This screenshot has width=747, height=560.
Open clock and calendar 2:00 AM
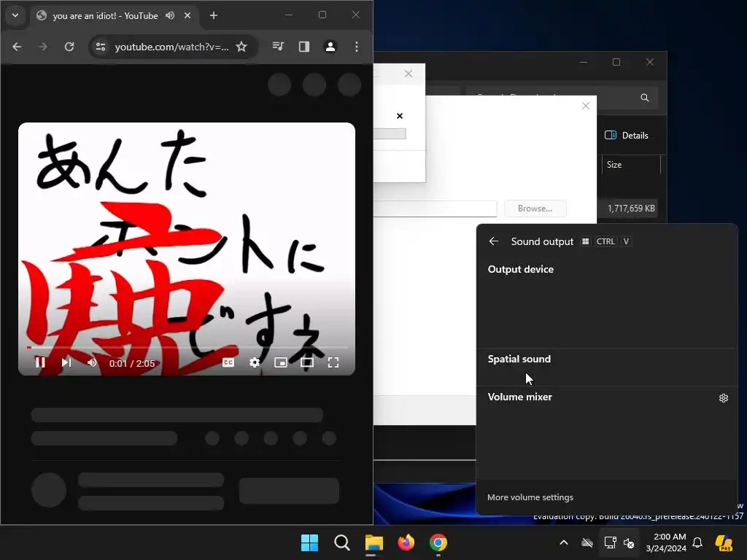tap(666, 542)
